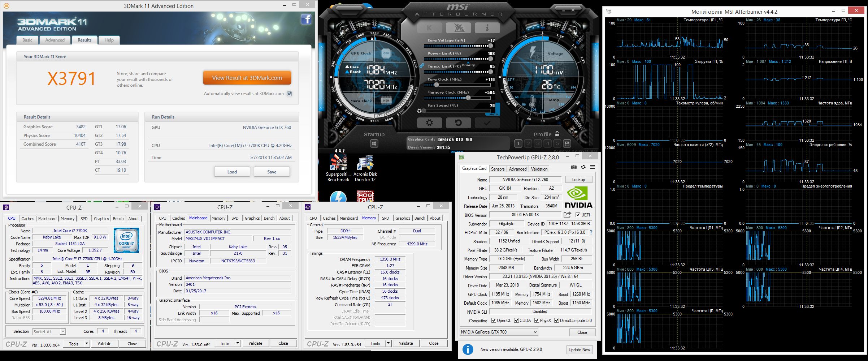Viewport: 868px width, 361px height.
Task: Open CPU-Z Socket #1 selection dropdown
Action: tap(49, 331)
